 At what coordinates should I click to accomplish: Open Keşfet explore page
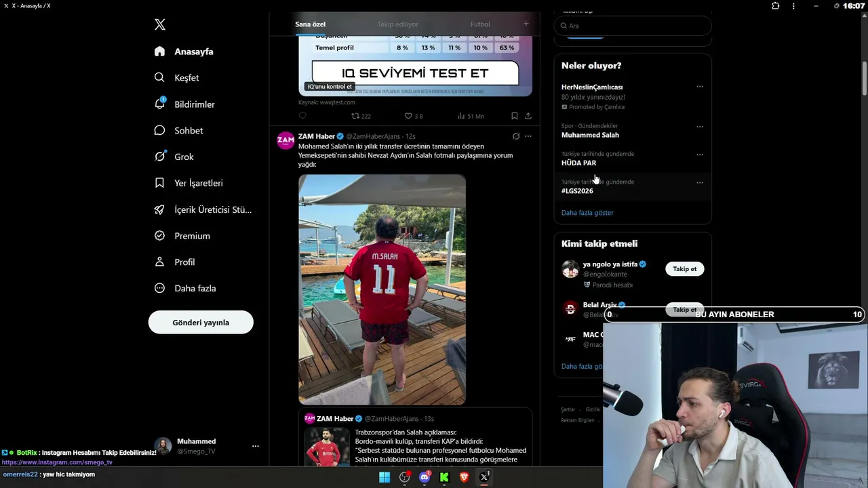176,78
